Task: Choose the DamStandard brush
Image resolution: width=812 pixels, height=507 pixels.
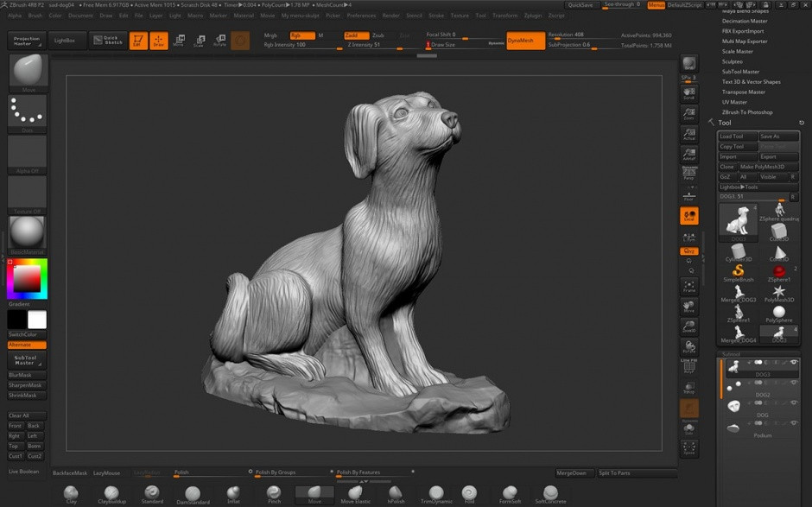Action: pyautogui.click(x=193, y=494)
